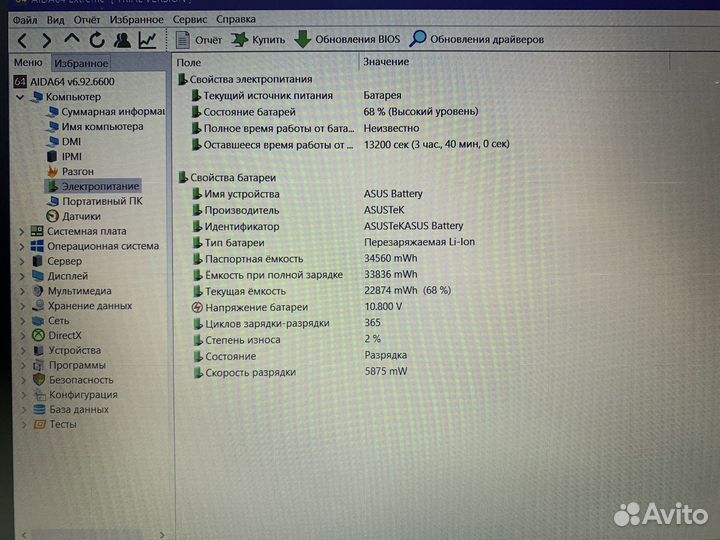Select the Текущая ёмкость row
The width and height of the screenshot is (720, 540).
point(321,291)
